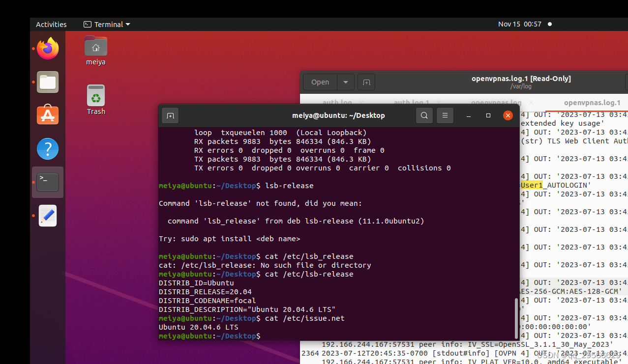The height and width of the screenshot is (364, 628).
Task: Click the highlighted User1 text in the log
Action: tap(532, 185)
